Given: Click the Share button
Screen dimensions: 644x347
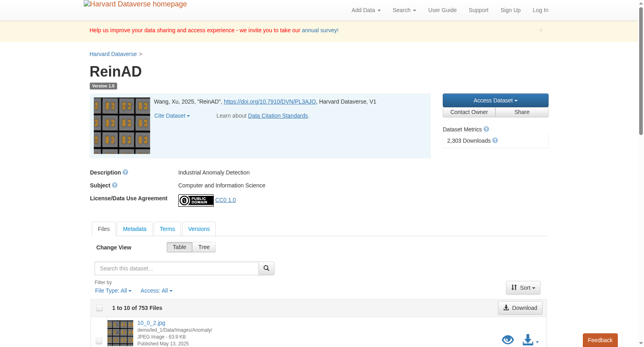Looking at the screenshot, I should [522, 112].
